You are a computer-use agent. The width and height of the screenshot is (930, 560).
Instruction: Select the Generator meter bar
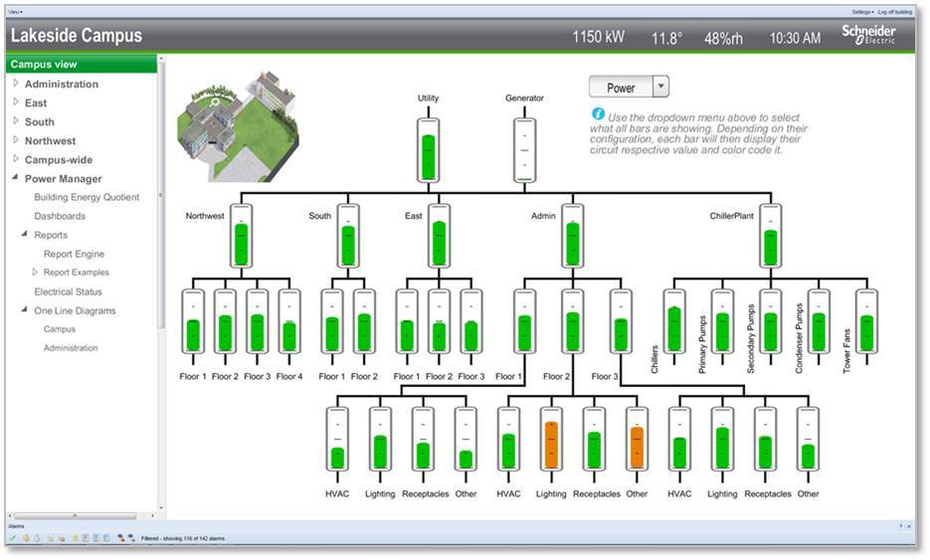[x=524, y=150]
